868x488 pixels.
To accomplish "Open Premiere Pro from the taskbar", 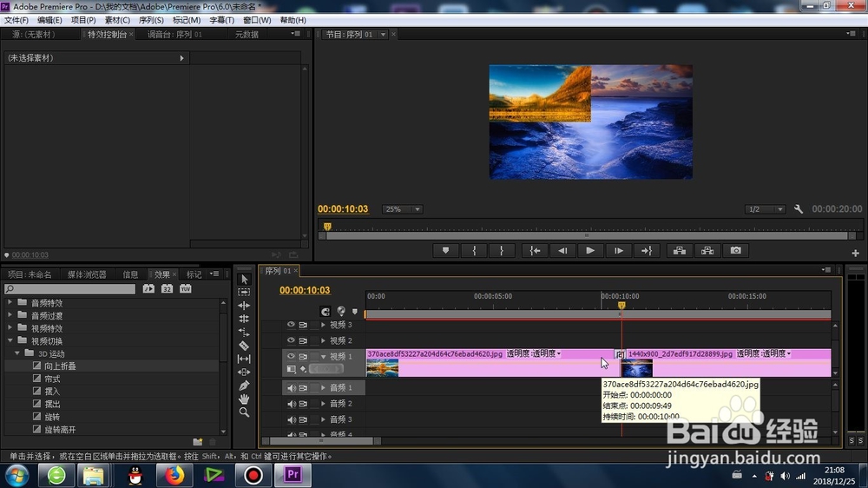I will [x=293, y=475].
